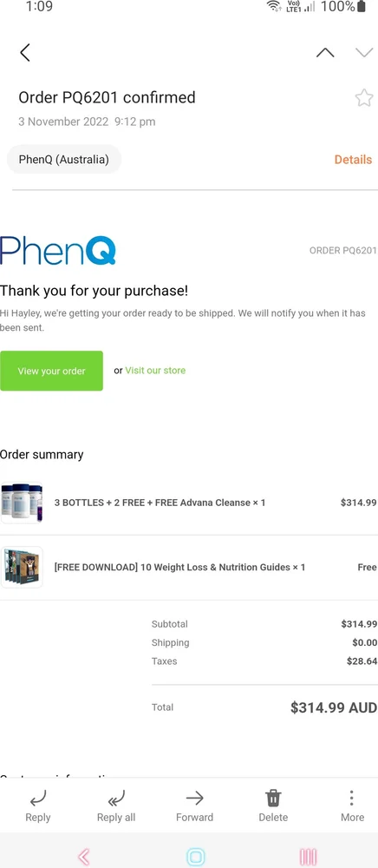The width and height of the screenshot is (378, 868).
Task: Click the View your order button
Action: [51, 371]
